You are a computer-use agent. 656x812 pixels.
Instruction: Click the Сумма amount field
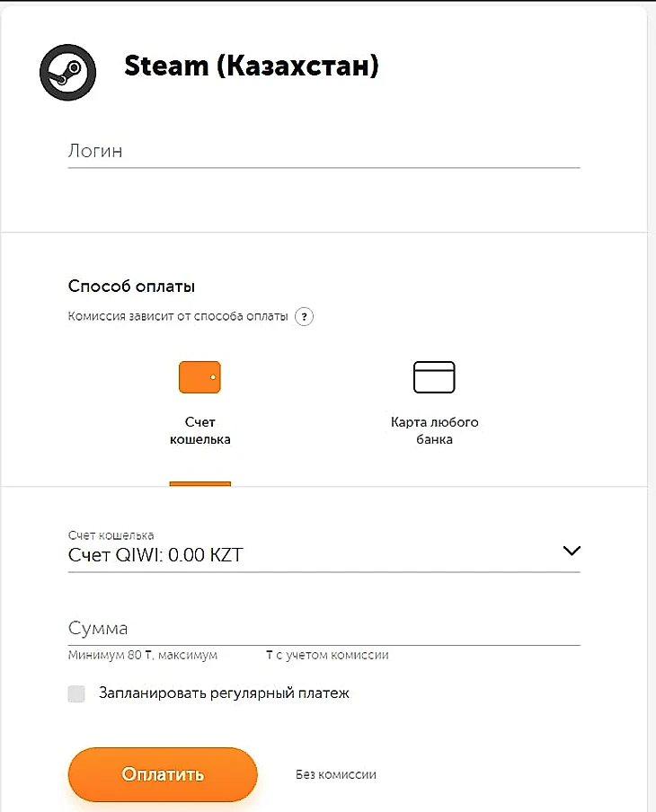324,628
